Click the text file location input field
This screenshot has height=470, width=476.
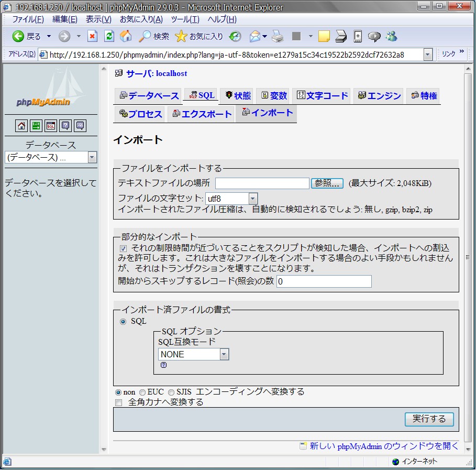(x=262, y=183)
